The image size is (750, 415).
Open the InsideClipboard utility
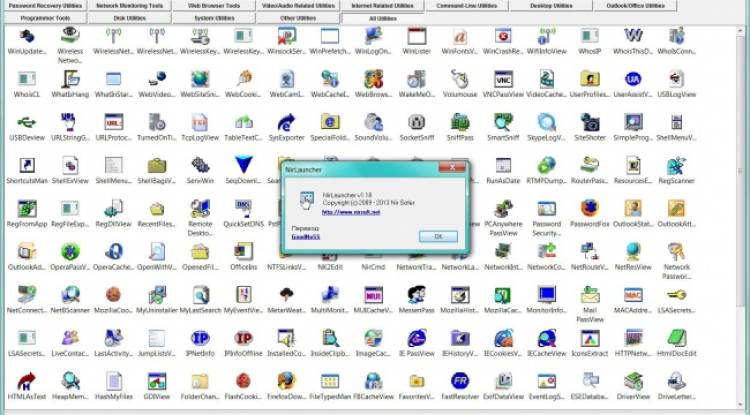click(330, 339)
